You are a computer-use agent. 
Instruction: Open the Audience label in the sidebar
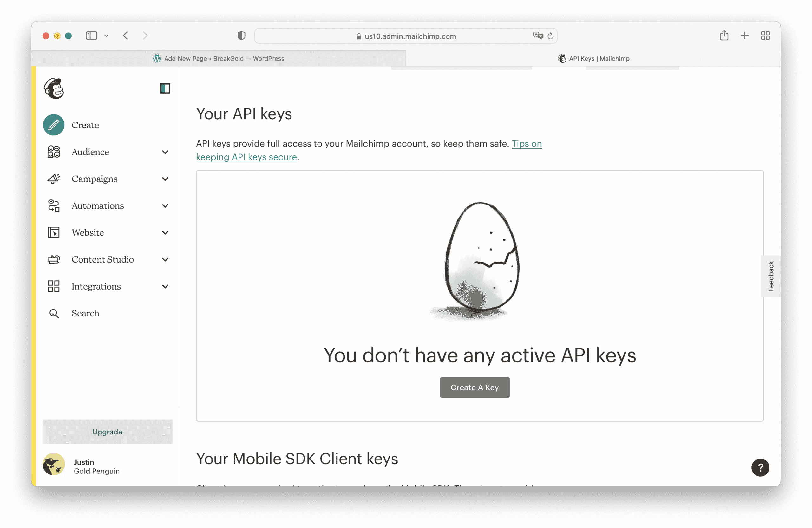(x=90, y=152)
